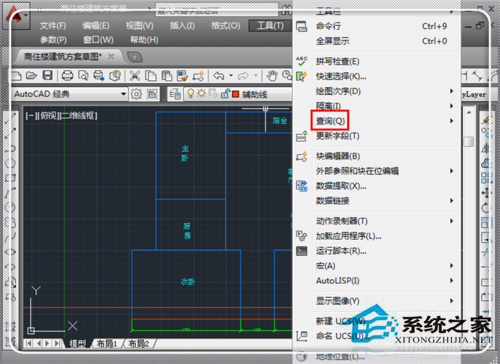Viewport: 500px width, 364px height.
Task: Click the red color swatch of layer 辅助线
Action: point(236,94)
